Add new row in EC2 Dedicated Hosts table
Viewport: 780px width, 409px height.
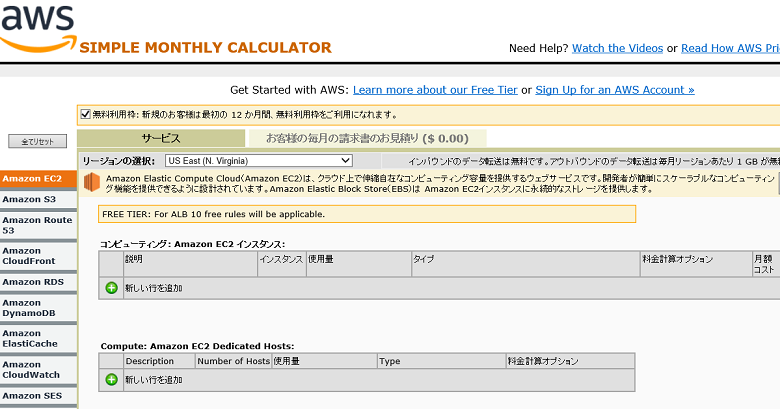[111, 380]
